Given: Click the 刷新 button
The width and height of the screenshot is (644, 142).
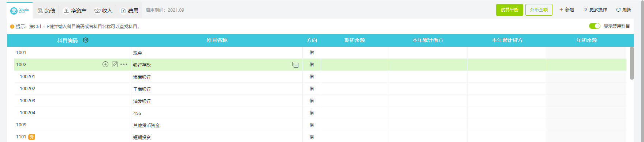Looking at the screenshot, I should click(x=623, y=10).
